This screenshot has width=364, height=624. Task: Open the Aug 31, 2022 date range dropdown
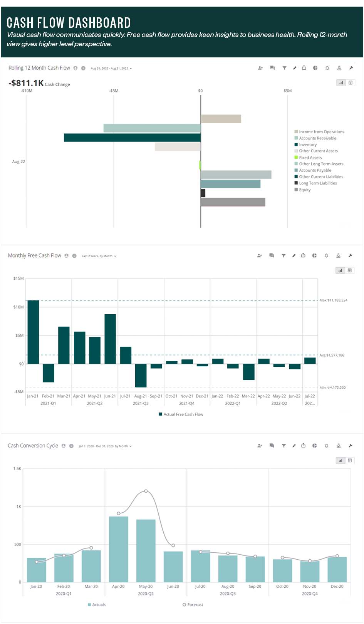pyautogui.click(x=111, y=69)
